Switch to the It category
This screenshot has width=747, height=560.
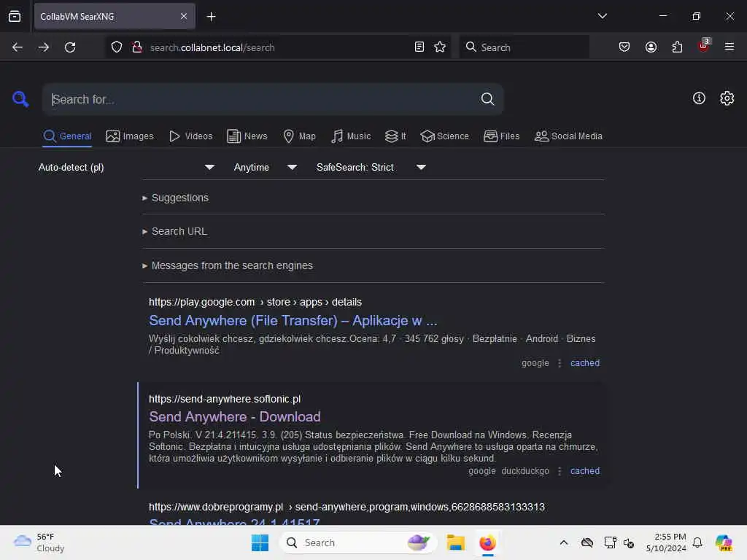[395, 136]
